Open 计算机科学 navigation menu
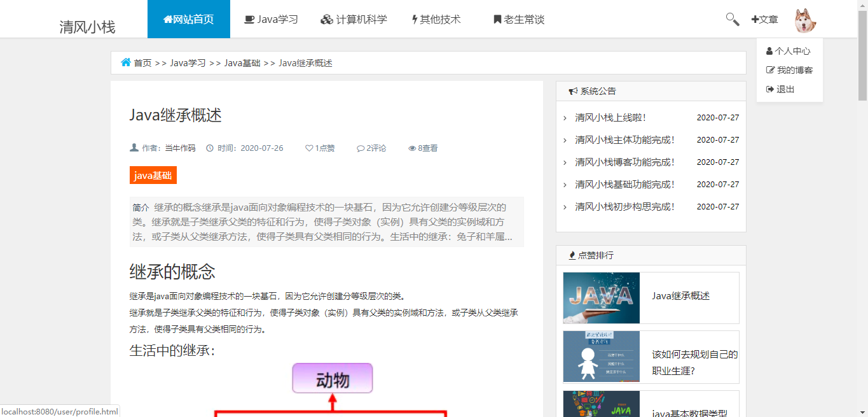 pos(354,19)
